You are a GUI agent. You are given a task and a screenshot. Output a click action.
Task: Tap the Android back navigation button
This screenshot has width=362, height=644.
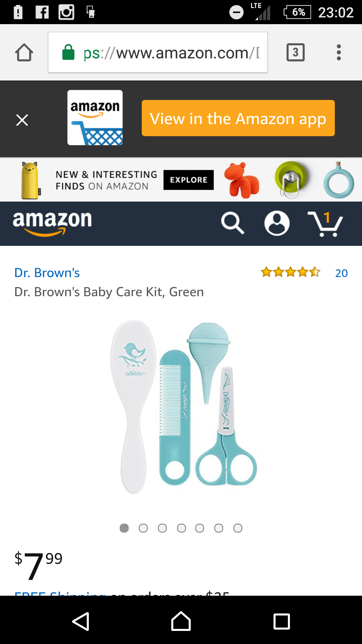(x=81, y=622)
